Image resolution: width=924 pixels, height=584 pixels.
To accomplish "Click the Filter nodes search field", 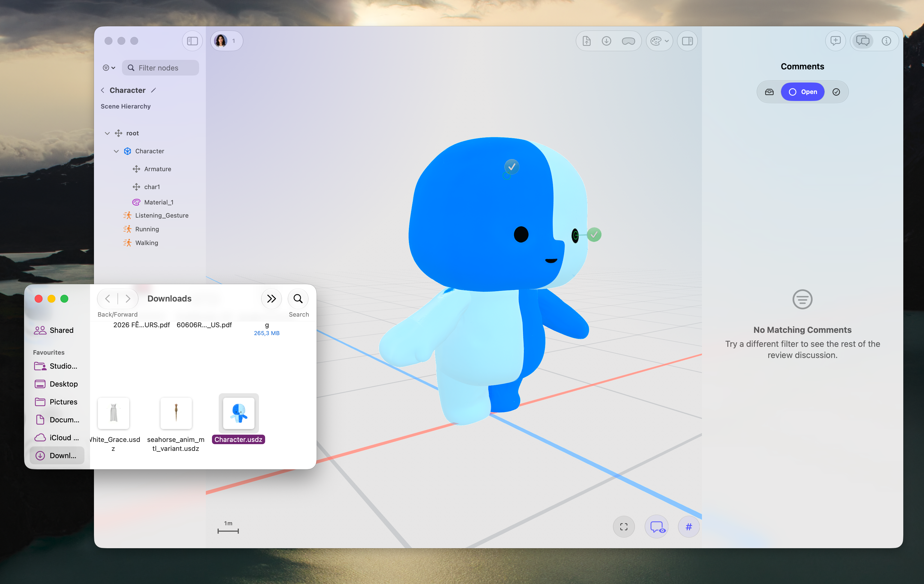I will tap(161, 67).
